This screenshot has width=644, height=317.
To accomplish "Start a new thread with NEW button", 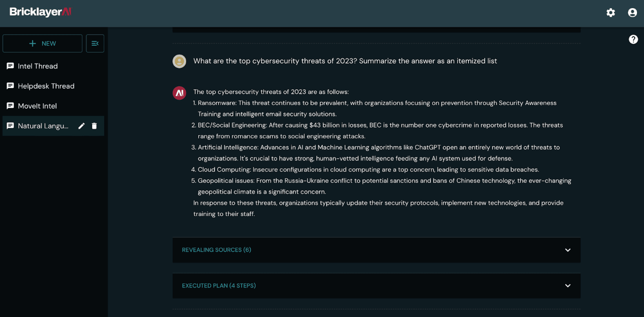I will pyautogui.click(x=42, y=43).
